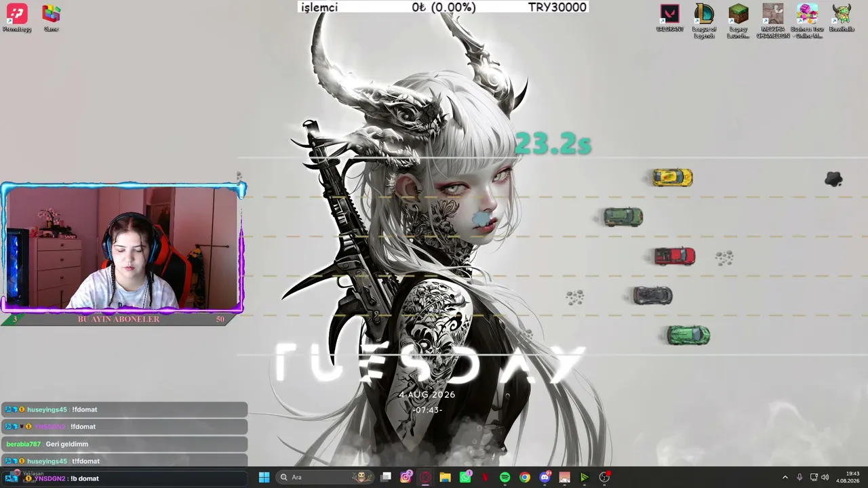Screen dimensions: 868x488
Task: Open Google Chrome from the taskbar
Action: pos(525,477)
